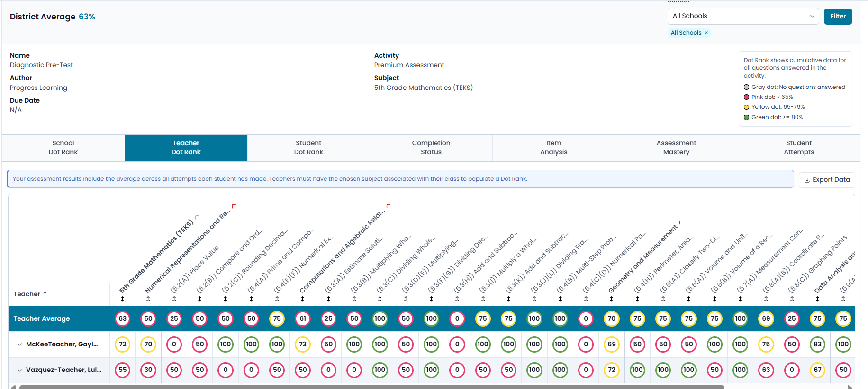Click Vazquez-Teacher's pink 55 overall dot
The height and width of the screenshot is (389, 868).
click(123, 370)
